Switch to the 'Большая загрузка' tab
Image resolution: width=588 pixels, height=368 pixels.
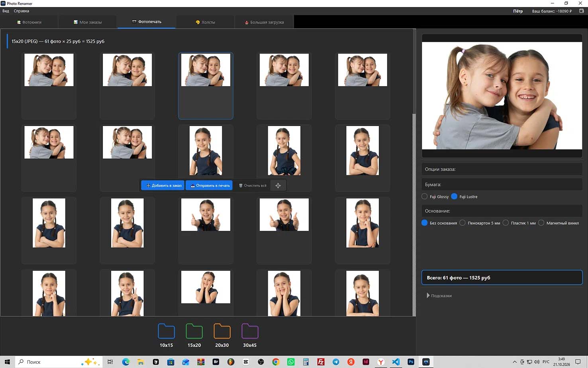pos(264,22)
